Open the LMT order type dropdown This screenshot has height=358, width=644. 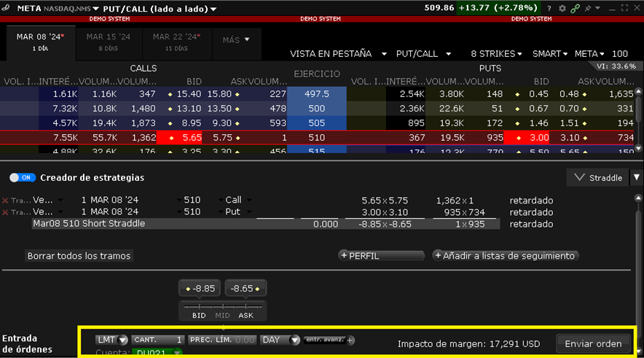(x=111, y=340)
